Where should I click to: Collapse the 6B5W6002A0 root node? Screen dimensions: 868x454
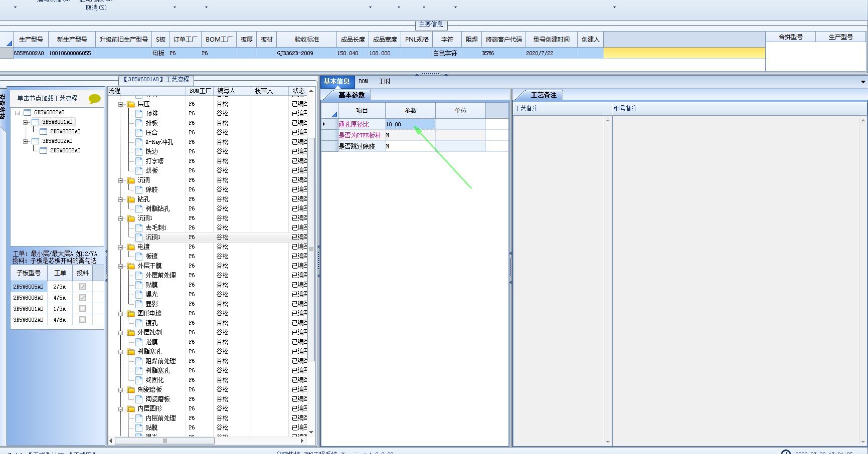pos(18,113)
